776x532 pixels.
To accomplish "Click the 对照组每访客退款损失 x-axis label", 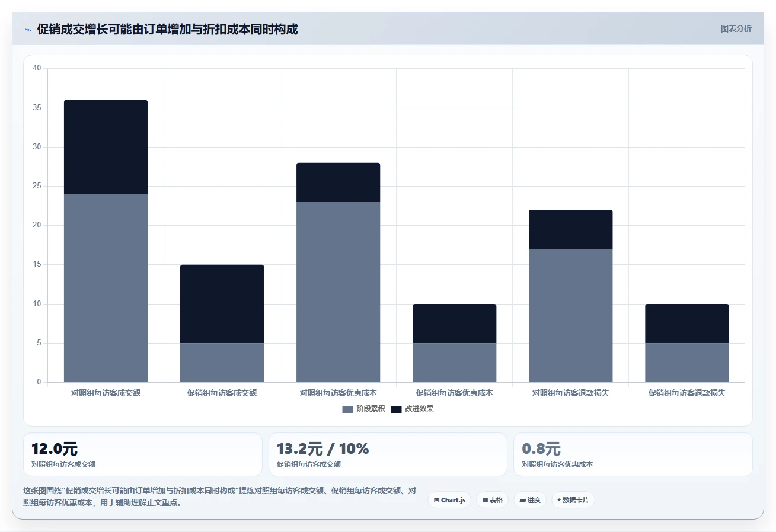I will pyautogui.click(x=570, y=393).
